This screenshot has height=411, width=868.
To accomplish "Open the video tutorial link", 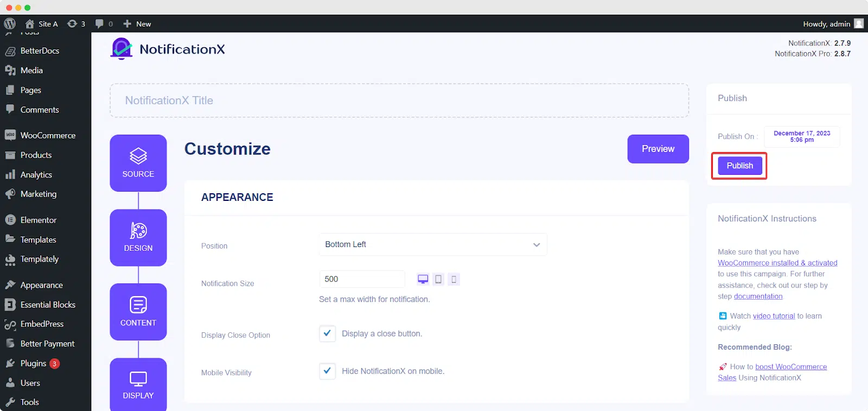I will pyautogui.click(x=774, y=316).
